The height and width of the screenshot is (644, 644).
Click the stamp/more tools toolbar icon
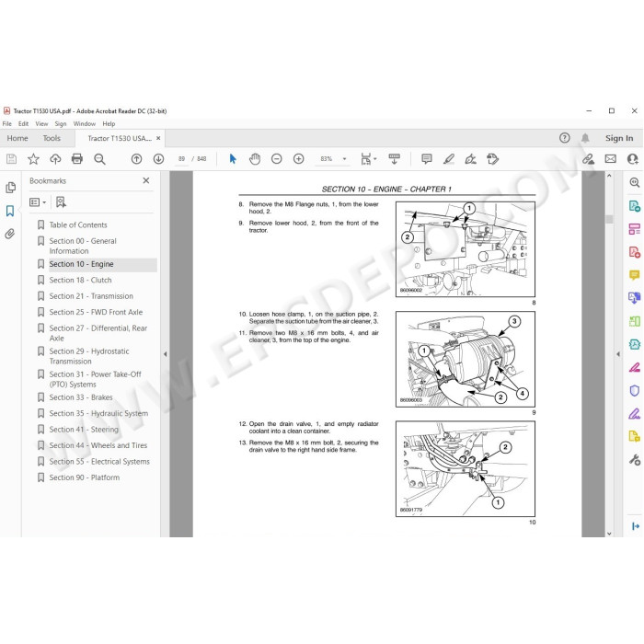492,159
